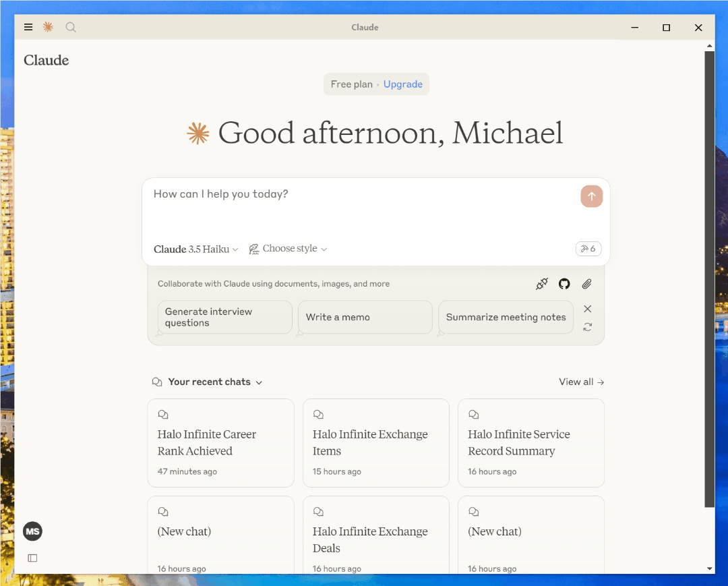Viewport: 728px width, 586px height.
Task: Click chat icon on Halo Infinite Service Record card
Action: [x=474, y=414]
